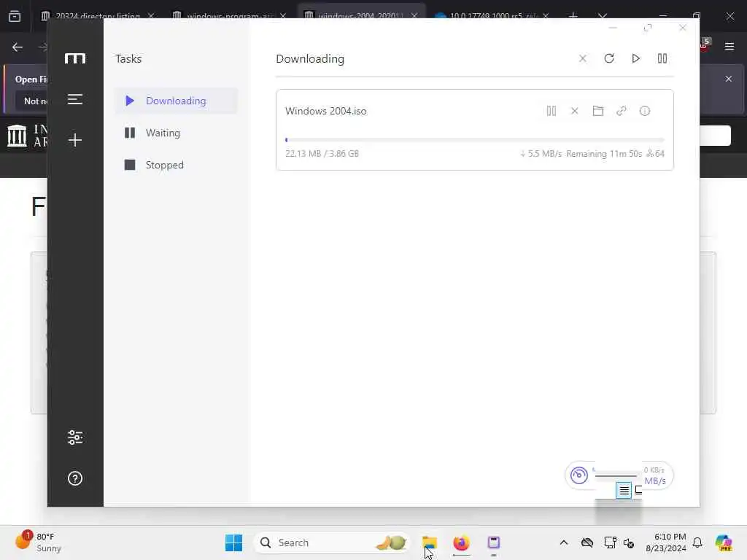Open Copilot preview icon in taskbar

724,542
